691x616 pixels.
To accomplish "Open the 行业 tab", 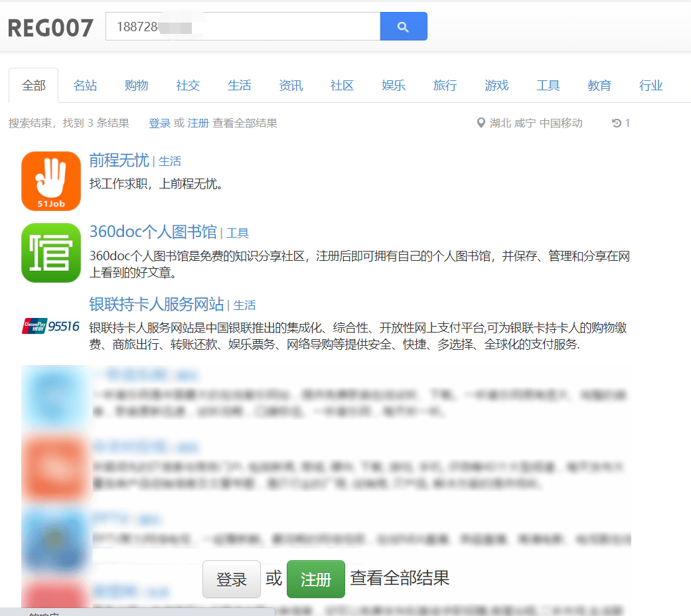I will click(x=651, y=85).
